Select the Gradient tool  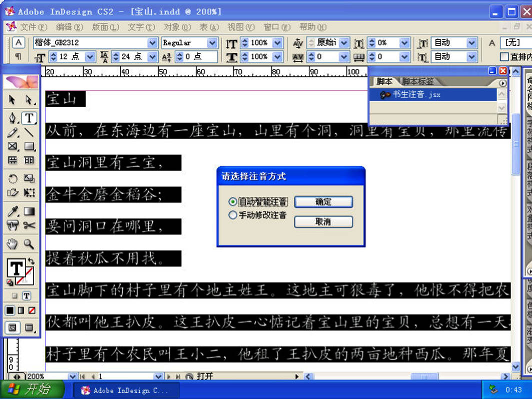tap(29, 211)
